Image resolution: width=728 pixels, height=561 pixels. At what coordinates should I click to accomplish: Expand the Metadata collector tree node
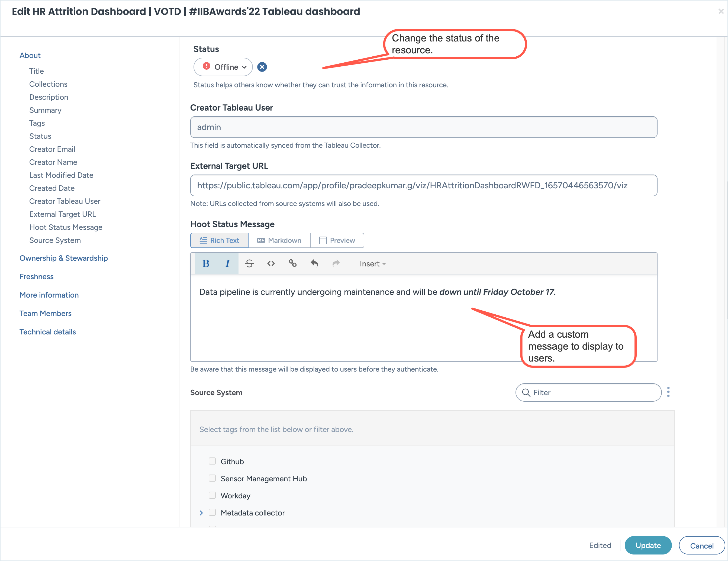tap(201, 513)
